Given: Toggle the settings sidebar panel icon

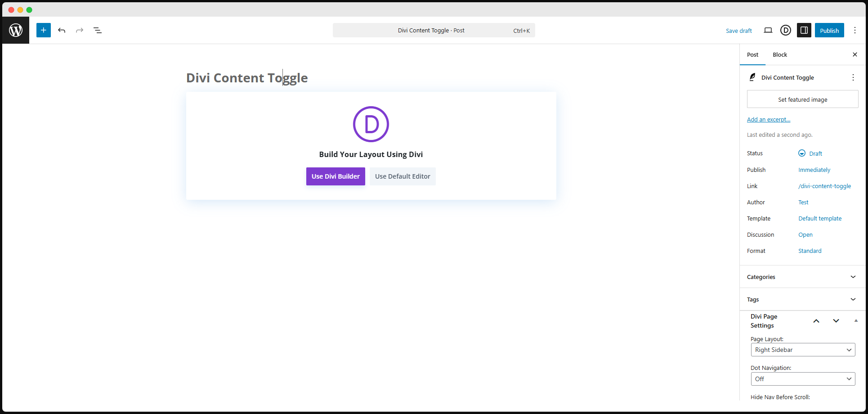Looking at the screenshot, I should tap(804, 30).
